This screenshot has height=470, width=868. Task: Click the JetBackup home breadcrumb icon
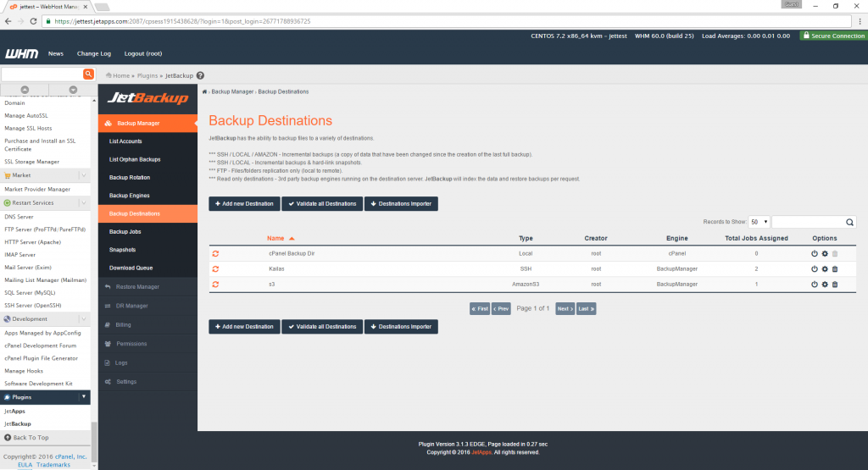205,91
